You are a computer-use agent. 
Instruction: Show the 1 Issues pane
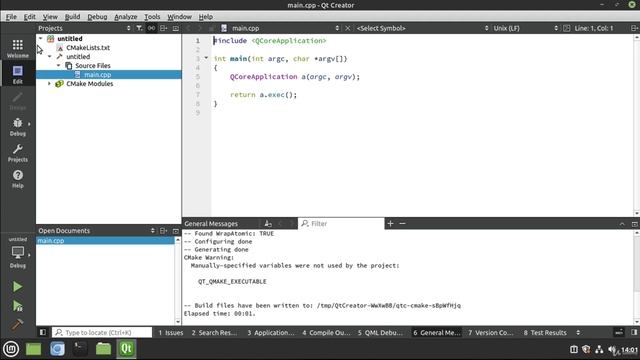pyautogui.click(x=171, y=332)
